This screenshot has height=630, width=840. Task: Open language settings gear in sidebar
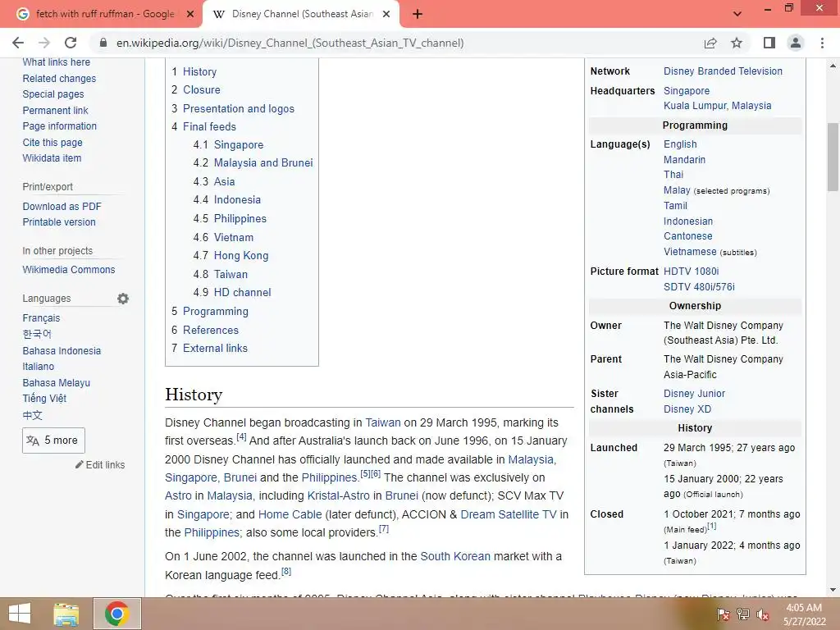pos(123,299)
